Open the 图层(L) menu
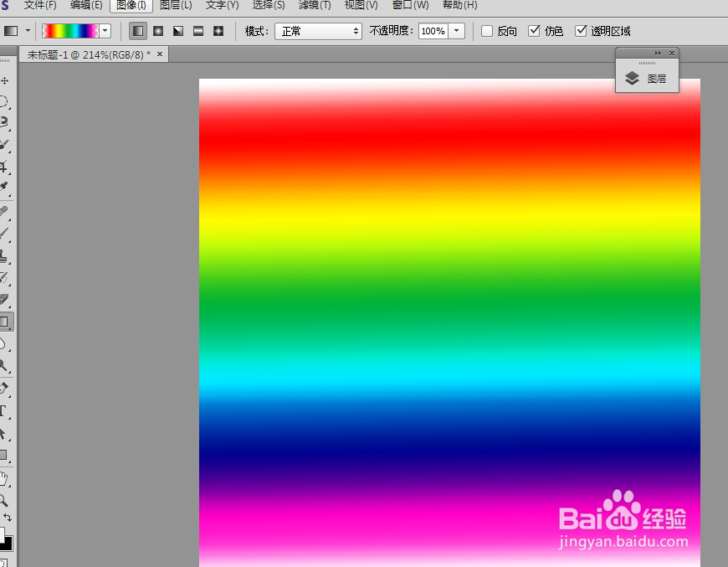 176,5
